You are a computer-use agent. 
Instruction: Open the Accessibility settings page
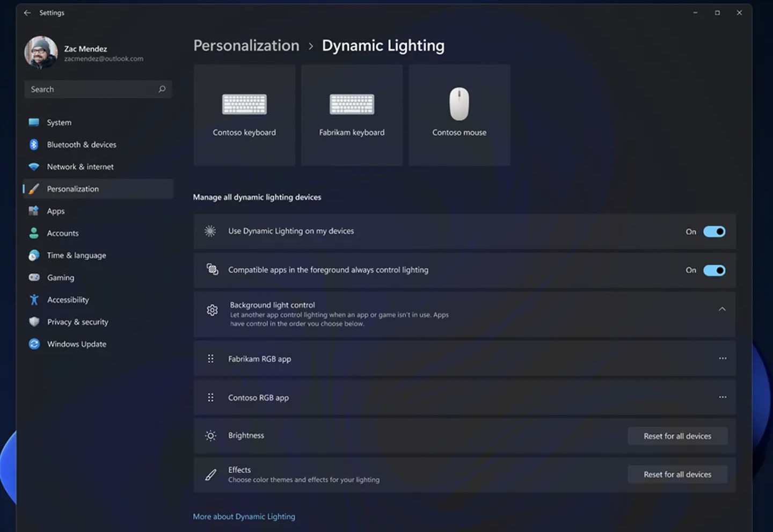point(68,300)
